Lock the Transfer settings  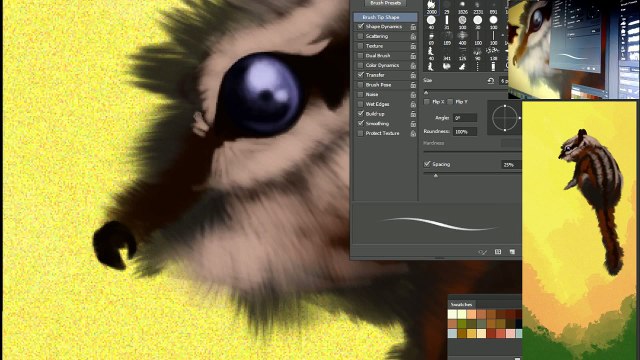pyautogui.click(x=413, y=76)
